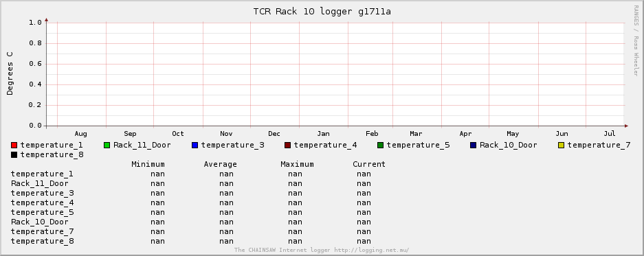Click the Feb label on the time axis

(372, 134)
